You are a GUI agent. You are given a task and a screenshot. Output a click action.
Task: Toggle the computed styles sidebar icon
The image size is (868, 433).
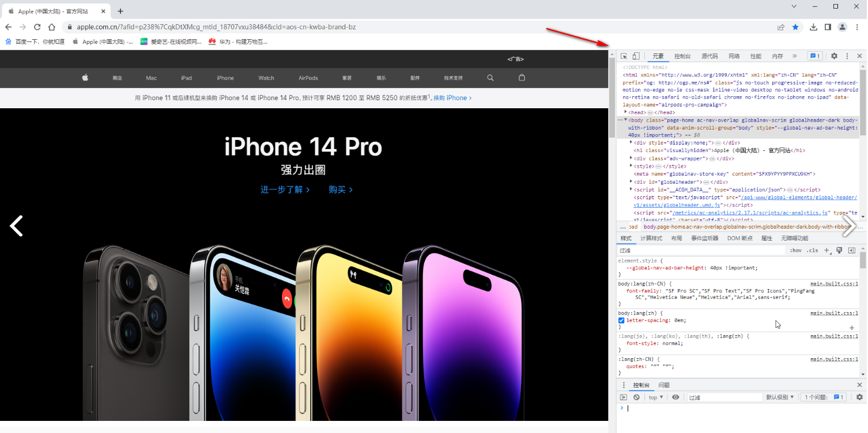[852, 250]
